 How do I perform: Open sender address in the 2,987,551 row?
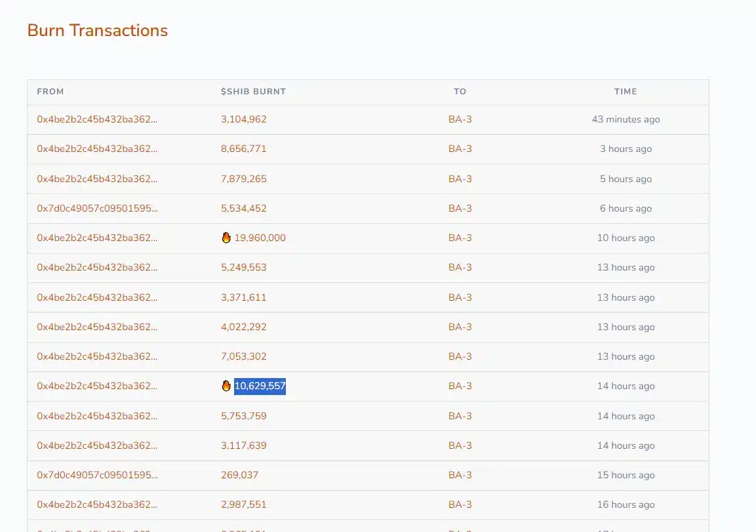tap(97, 504)
